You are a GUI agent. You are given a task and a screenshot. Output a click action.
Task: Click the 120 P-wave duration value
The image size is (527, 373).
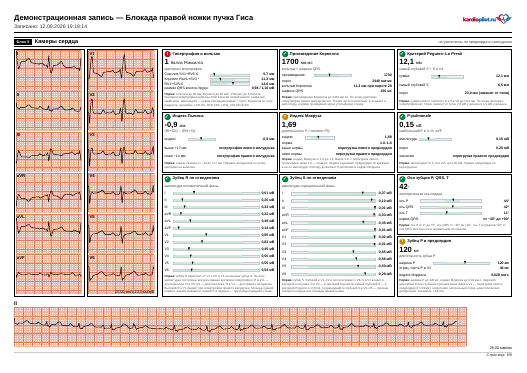(405, 249)
